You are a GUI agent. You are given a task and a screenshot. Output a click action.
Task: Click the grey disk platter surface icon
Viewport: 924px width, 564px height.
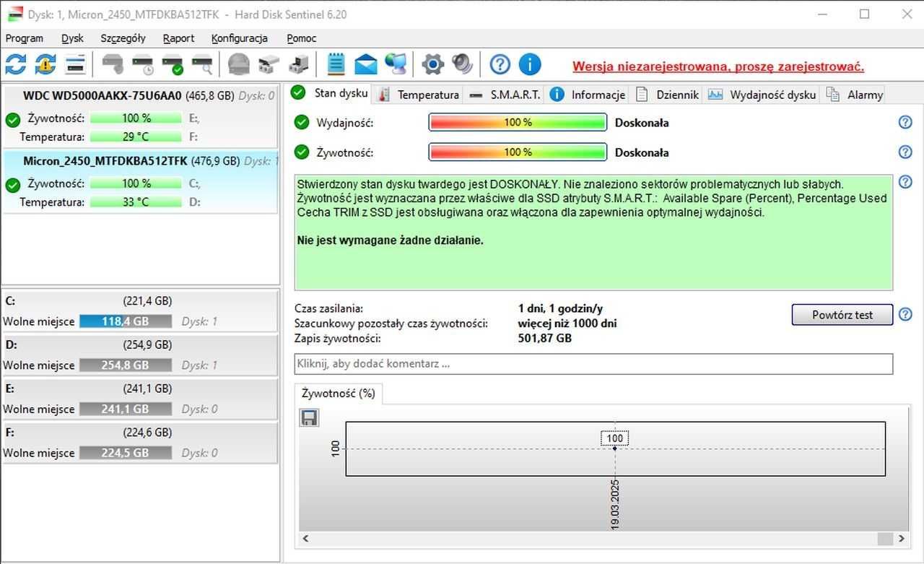(239, 64)
